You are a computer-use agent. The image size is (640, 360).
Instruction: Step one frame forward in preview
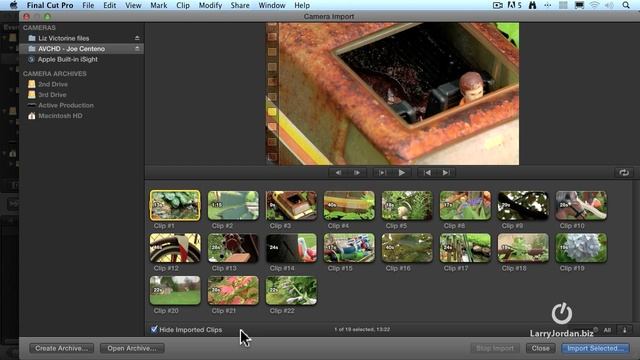[x=357, y=173]
